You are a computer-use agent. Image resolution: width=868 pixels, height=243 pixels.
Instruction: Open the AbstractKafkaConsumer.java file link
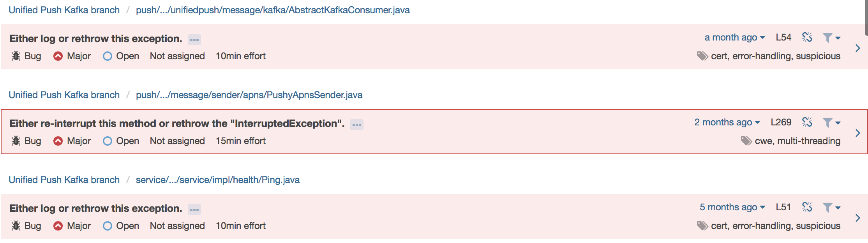click(273, 10)
